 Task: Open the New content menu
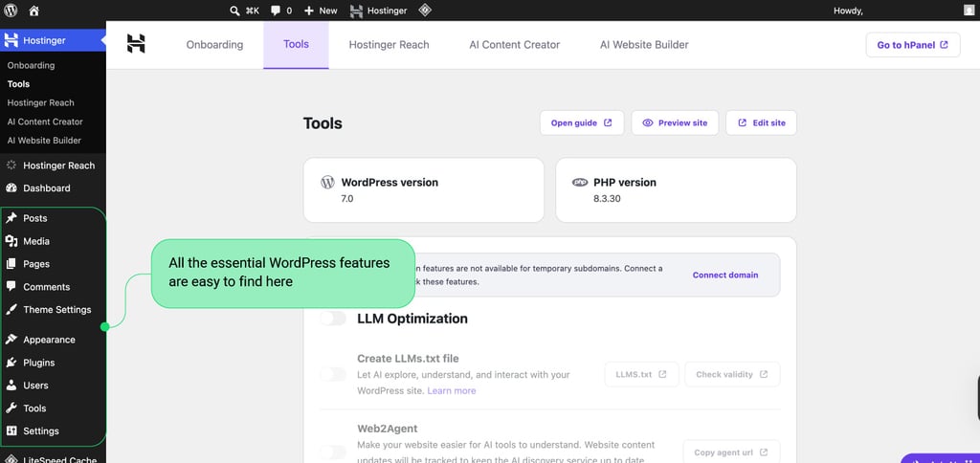click(x=321, y=11)
